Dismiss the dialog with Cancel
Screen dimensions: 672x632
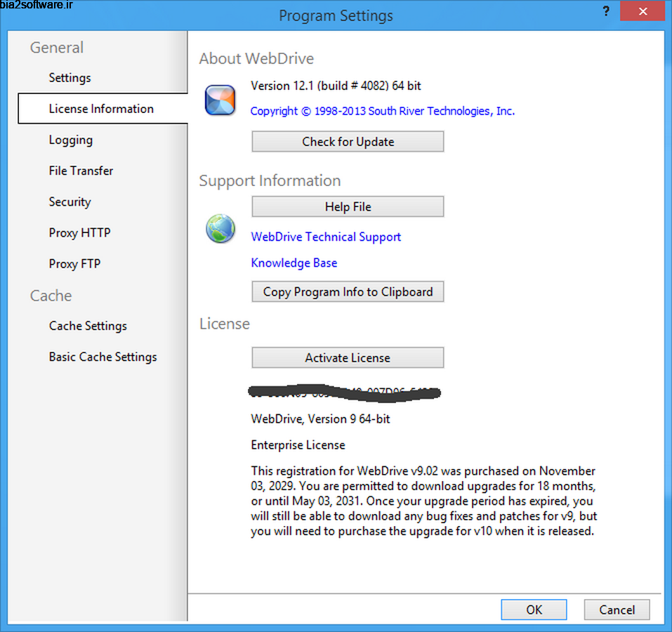pyautogui.click(x=616, y=610)
